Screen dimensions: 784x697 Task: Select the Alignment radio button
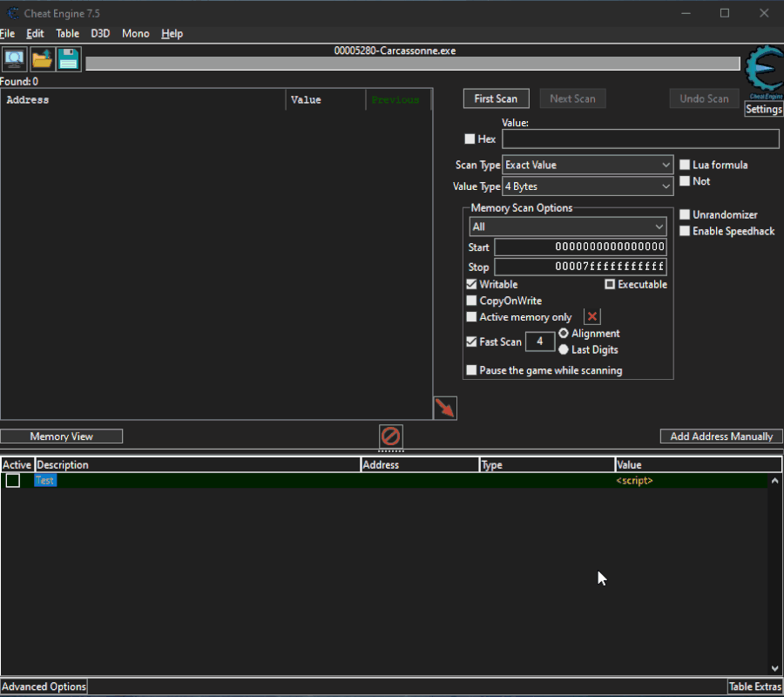point(564,333)
